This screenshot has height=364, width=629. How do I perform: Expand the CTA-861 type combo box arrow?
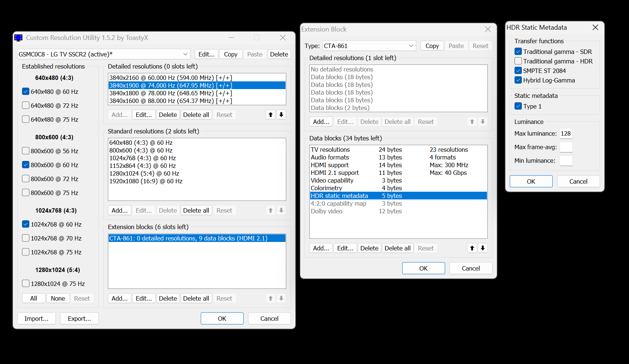pyautogui.click(x=411, y=45)
